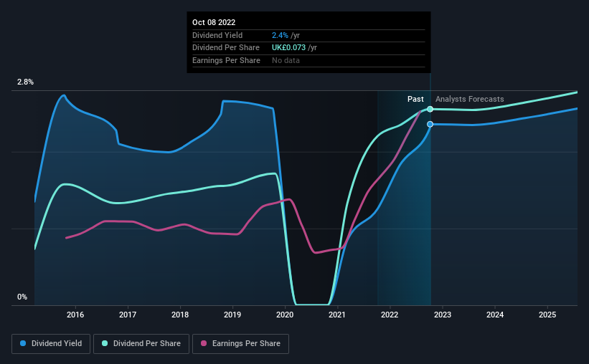This screenshot has width=589, height=364.
Task: Click the 2020 x-axis label
Action: point(285,315)
